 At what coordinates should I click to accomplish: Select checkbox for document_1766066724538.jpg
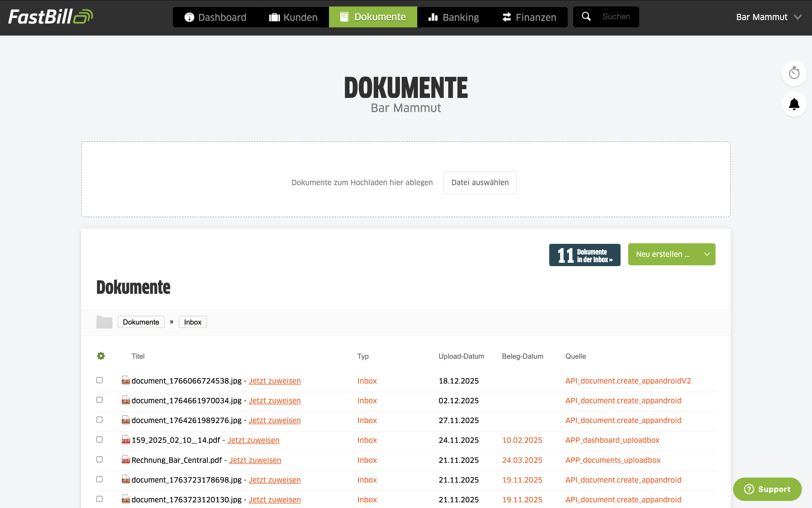click(x=99, y=380)
